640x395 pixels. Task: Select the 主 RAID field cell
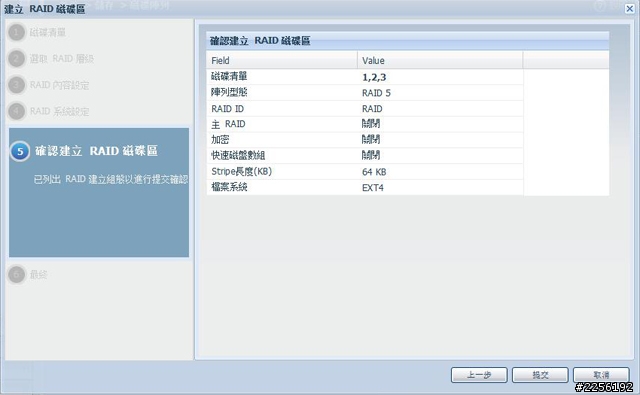click(282, 124)
